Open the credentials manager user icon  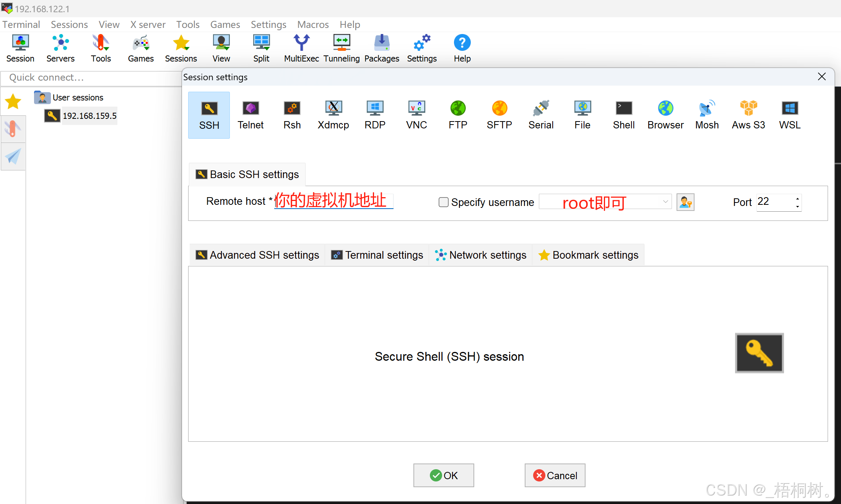point(685,202)
